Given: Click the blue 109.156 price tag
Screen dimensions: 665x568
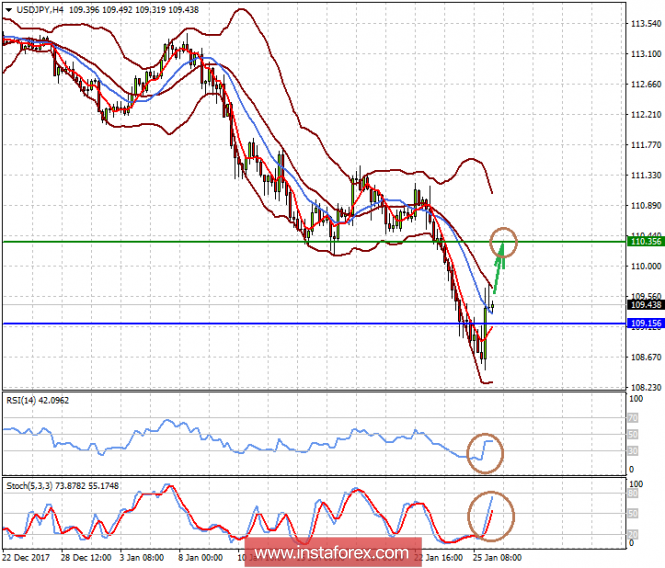Looking at the screenshot, I should tap(644, 323).
